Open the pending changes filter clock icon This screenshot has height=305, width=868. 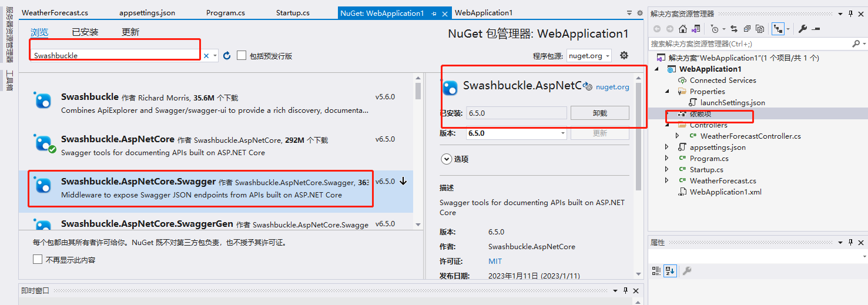(715, 29)
